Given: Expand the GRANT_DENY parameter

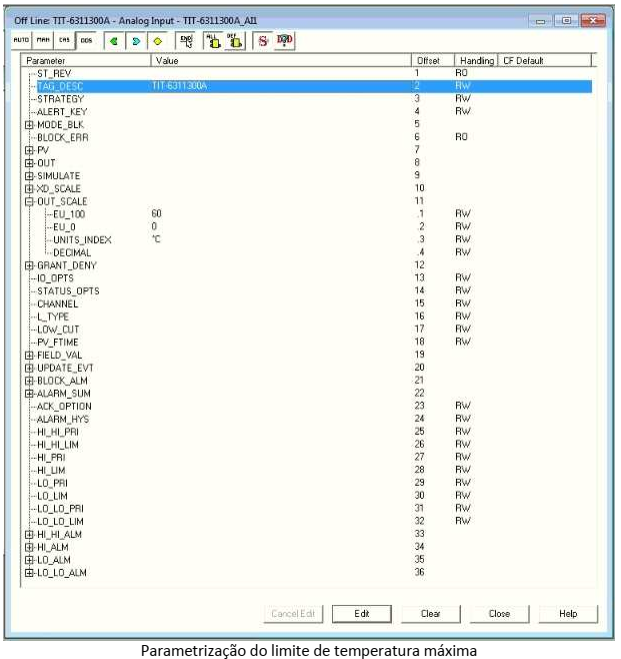Looking at the screenshot, I should [29, 266].
